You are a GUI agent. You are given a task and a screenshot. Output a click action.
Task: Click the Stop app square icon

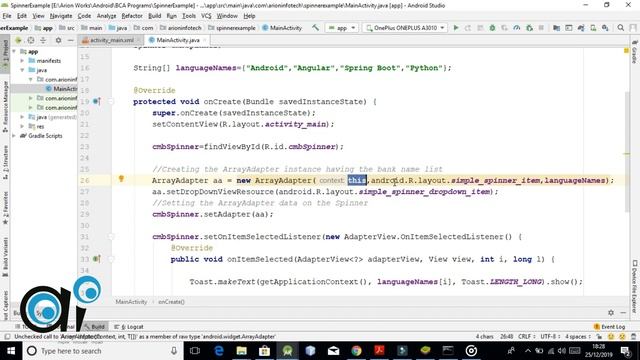click(541, 28)
